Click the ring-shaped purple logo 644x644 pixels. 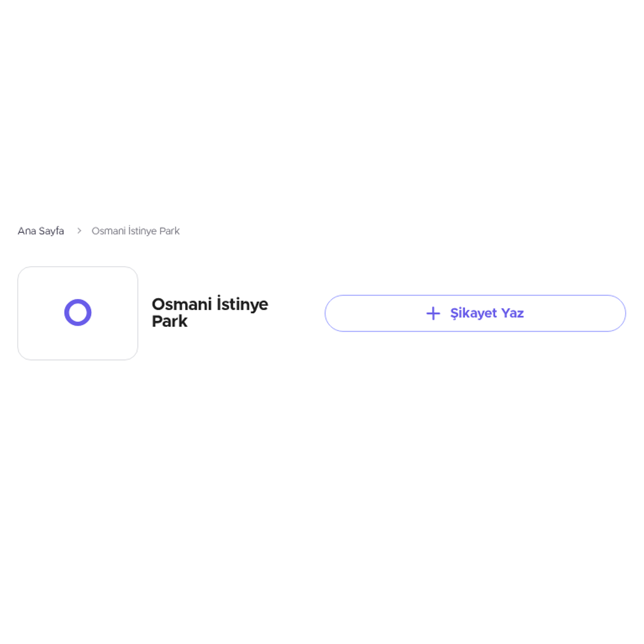(78, 312)
